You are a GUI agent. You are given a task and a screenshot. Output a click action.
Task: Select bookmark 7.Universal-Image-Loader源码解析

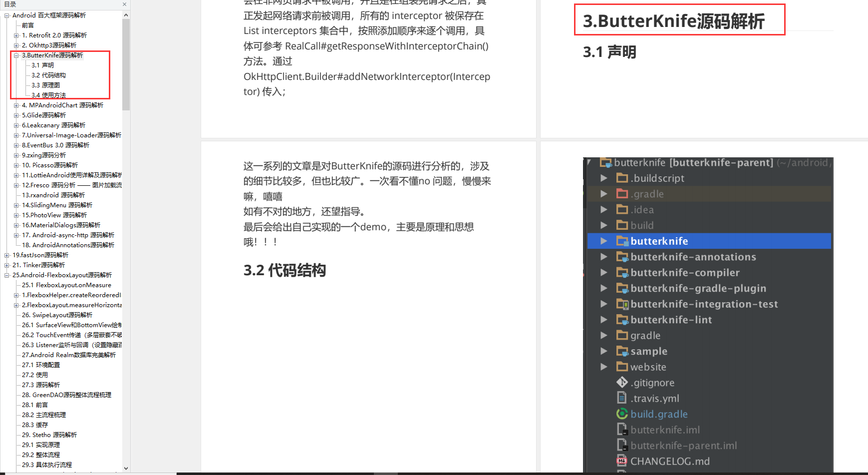[71, 135]
